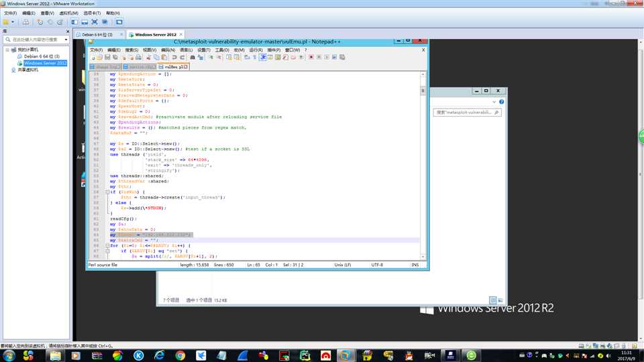
Task: Collapse code fold at the for line
Action: (x=107, y=245)
